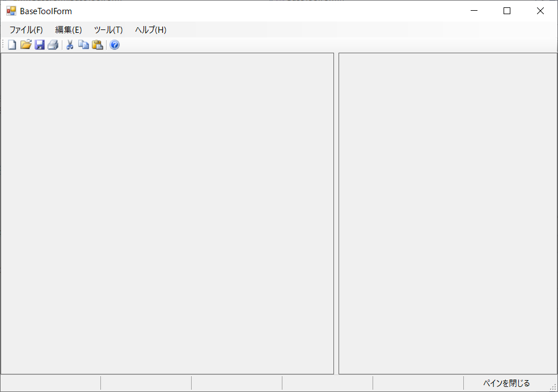Click inside the large left pane
558x392 pixels.
click(x=167, y=213)
